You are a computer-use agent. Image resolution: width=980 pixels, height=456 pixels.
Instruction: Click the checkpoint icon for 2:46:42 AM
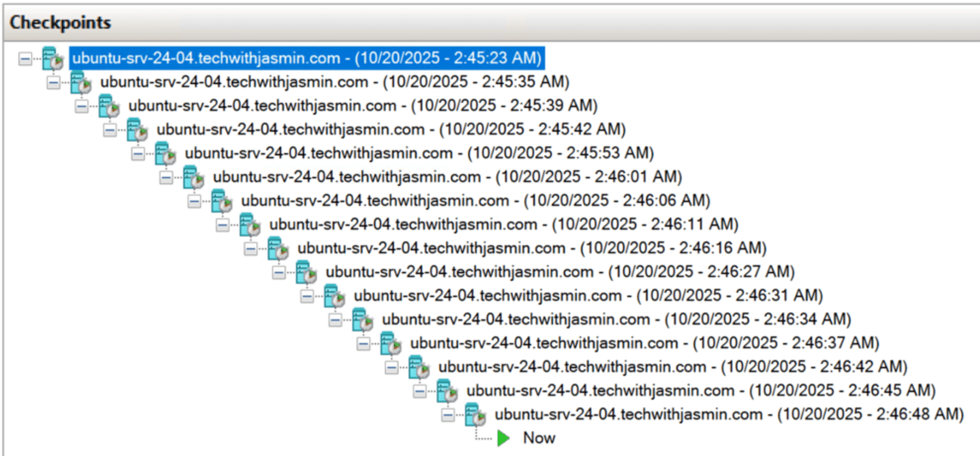click(419, 367)
